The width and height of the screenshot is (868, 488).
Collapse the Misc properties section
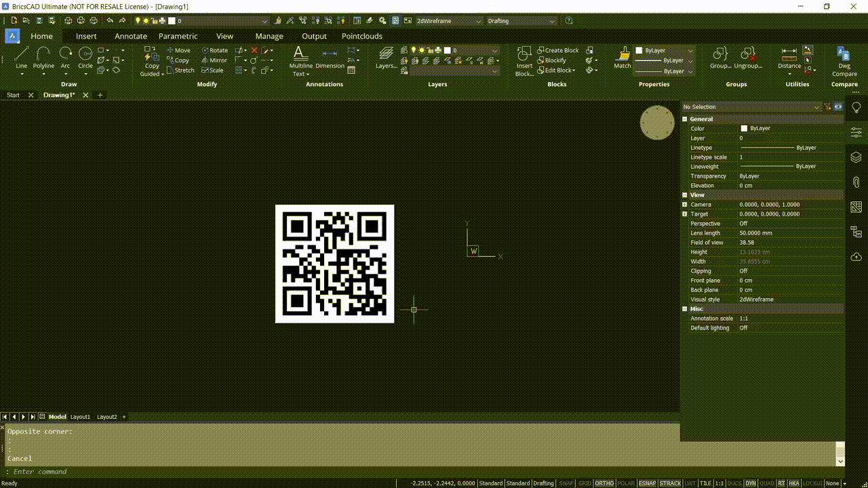[685, 309]
